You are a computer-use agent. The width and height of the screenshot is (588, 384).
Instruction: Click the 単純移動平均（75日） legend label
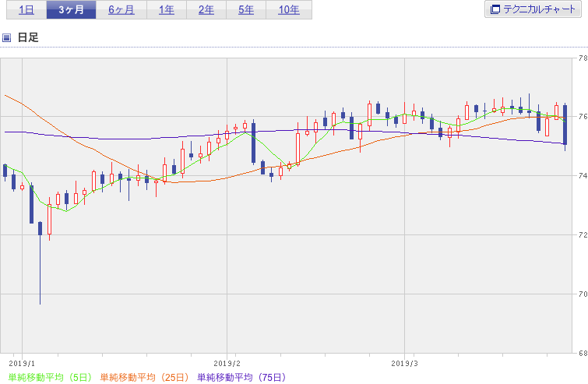(241, 377)
